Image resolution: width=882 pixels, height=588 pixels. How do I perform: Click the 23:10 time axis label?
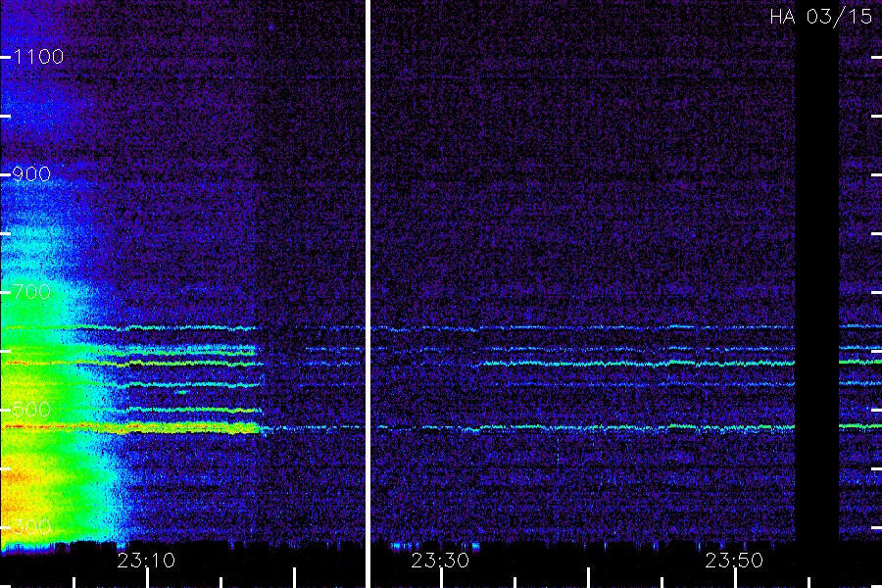click(x=146, y=561)
